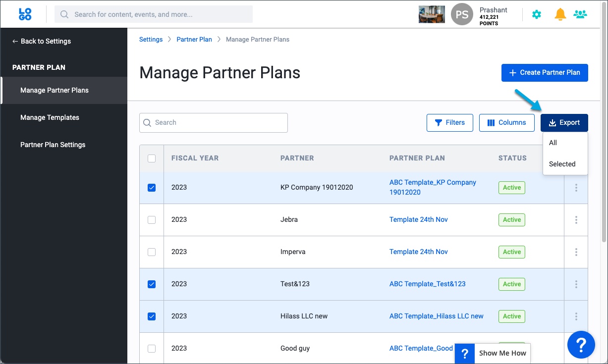Open Template 24th Nov plan for Jebra

pyautogui.click(x=419, y=219)
